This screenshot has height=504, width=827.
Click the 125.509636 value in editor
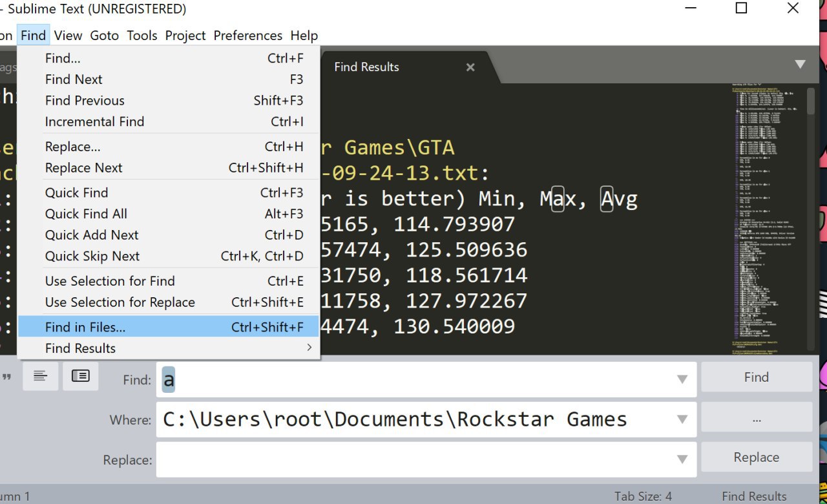(x=466, y=249)
